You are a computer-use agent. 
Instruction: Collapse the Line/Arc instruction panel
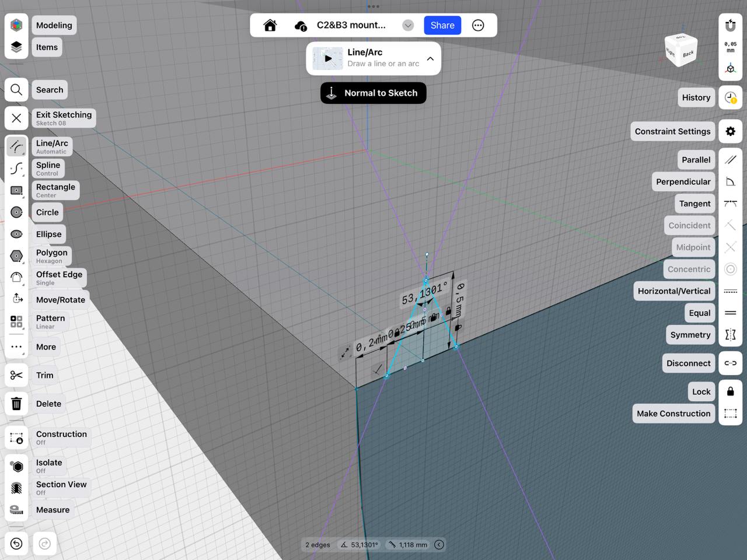pyautogui.click(x=430, y=58)
